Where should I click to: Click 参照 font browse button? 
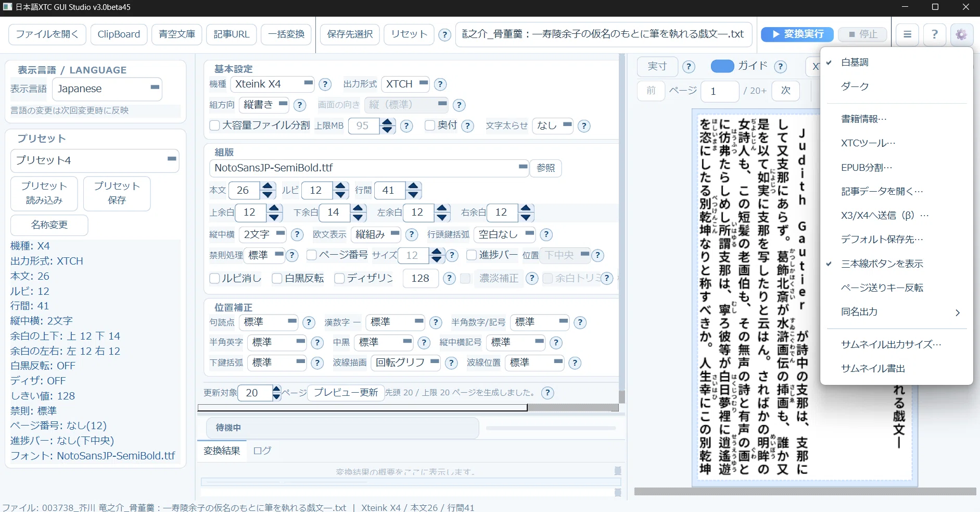click(x=546, y=168)
